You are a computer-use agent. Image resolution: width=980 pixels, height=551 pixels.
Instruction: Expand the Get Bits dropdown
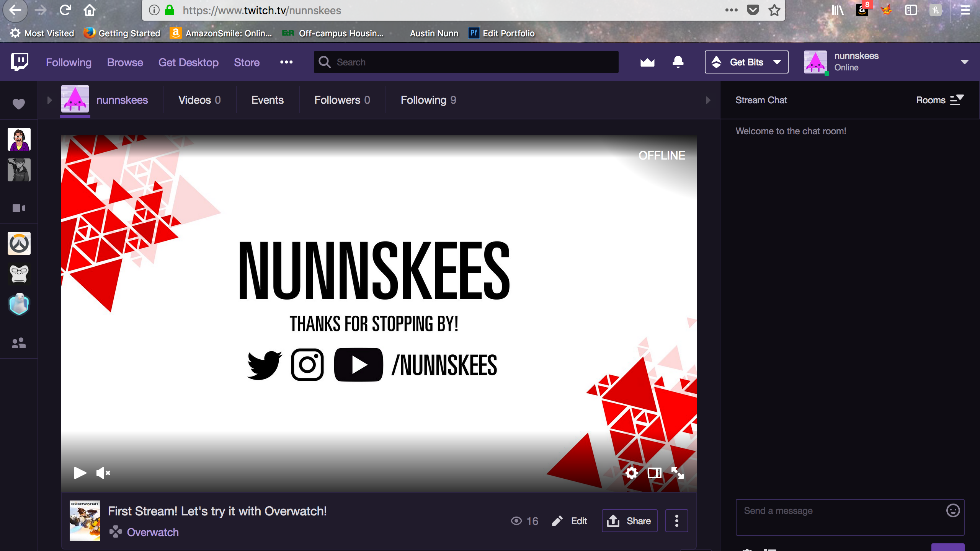point(746,62)
